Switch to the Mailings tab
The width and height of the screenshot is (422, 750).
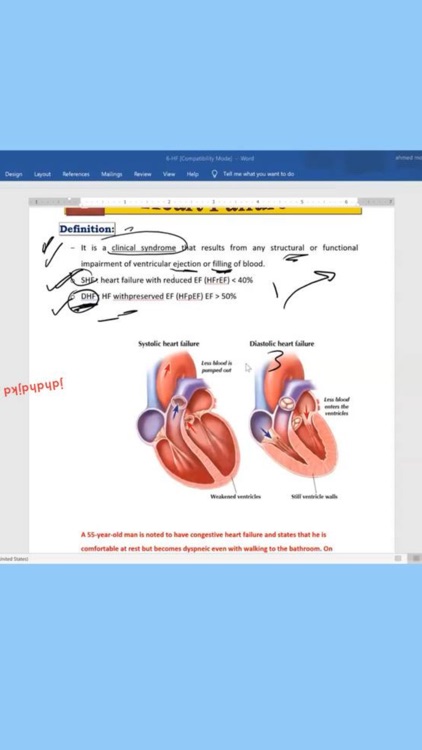click(111, 174)
